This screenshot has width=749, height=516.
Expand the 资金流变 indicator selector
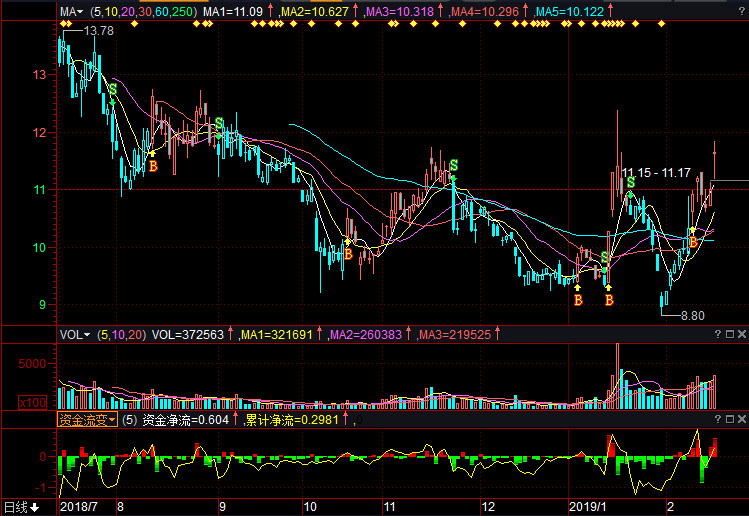click(x=87, y=421)
